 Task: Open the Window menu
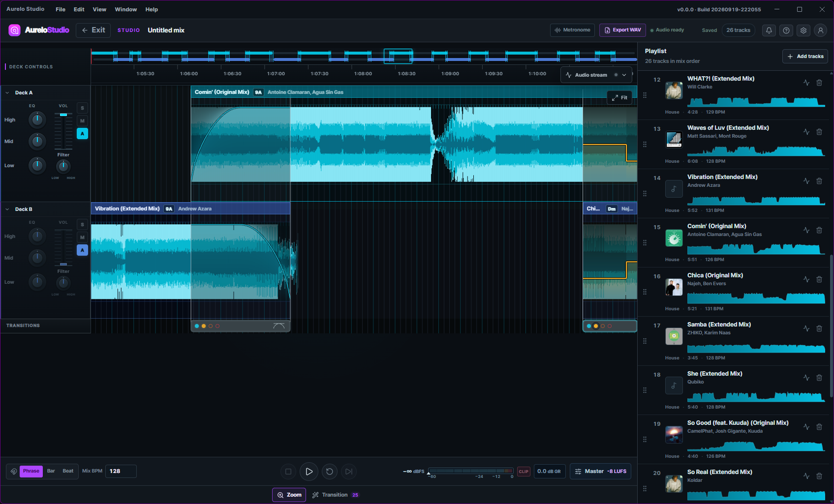pyautogui.click(x=126, y=9)
